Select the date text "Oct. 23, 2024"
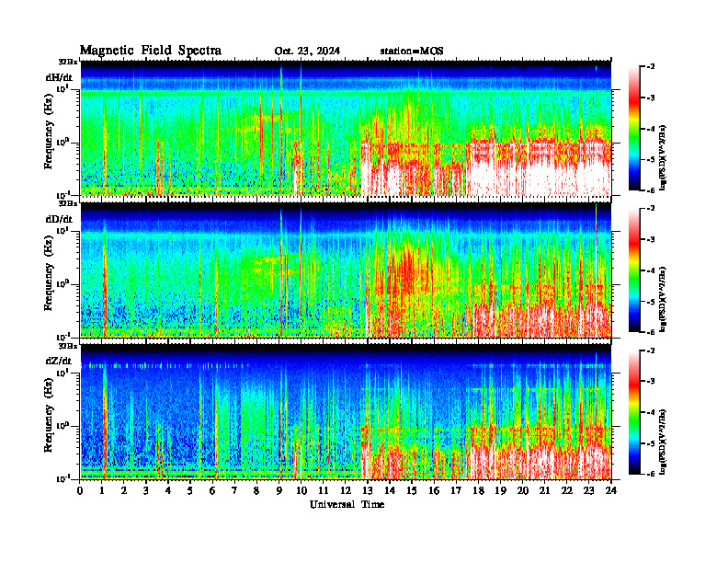This screenshot has height=563, width=728. tap(307, 52)
